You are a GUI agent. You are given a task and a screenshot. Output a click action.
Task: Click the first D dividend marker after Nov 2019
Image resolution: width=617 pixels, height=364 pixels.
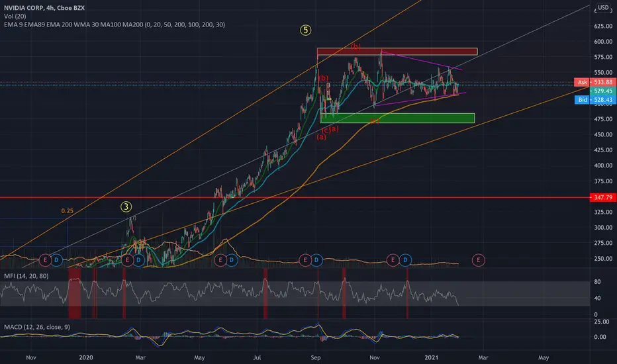coord(56,259)
